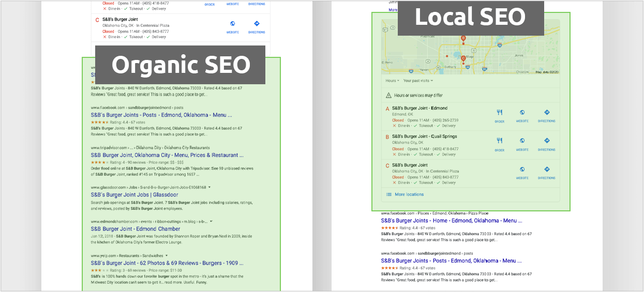Open the Your past visits dropdown
This screenshot has height=292, width=644.
tap(418, 81)
